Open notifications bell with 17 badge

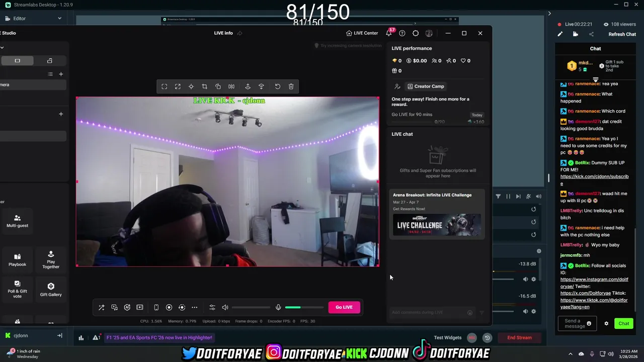pos(389,33)
